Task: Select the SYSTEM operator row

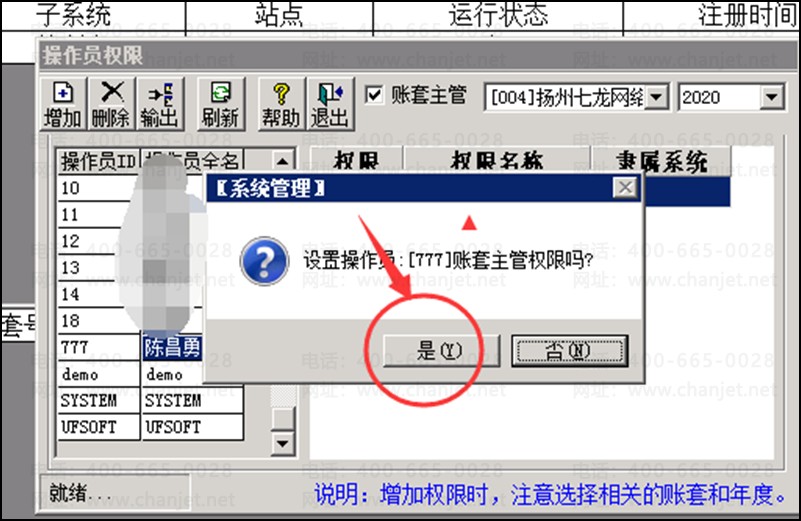Action: 150,400
